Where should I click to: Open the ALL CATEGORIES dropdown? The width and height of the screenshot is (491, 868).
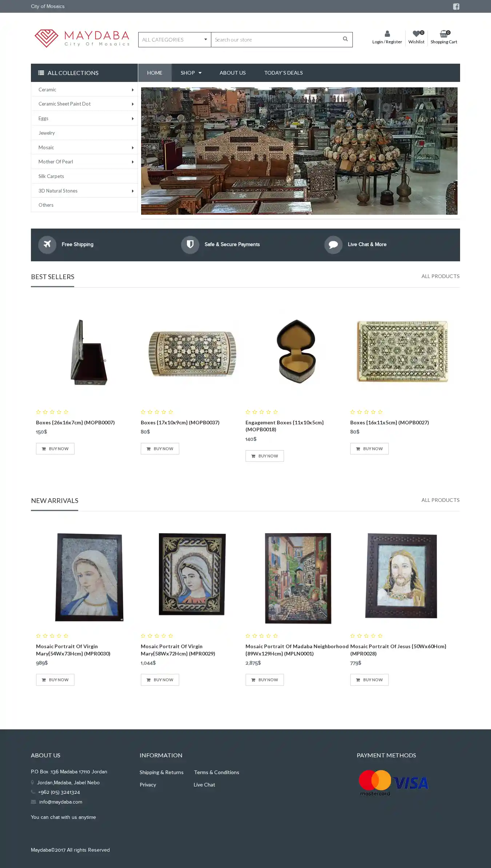pyautogui.click(x=175, y=40)
